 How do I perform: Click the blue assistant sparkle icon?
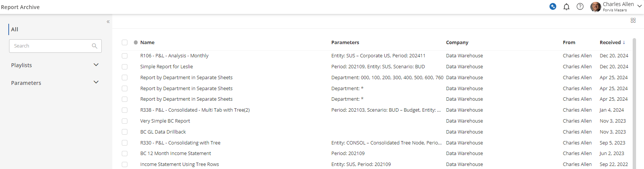[553, 6]
